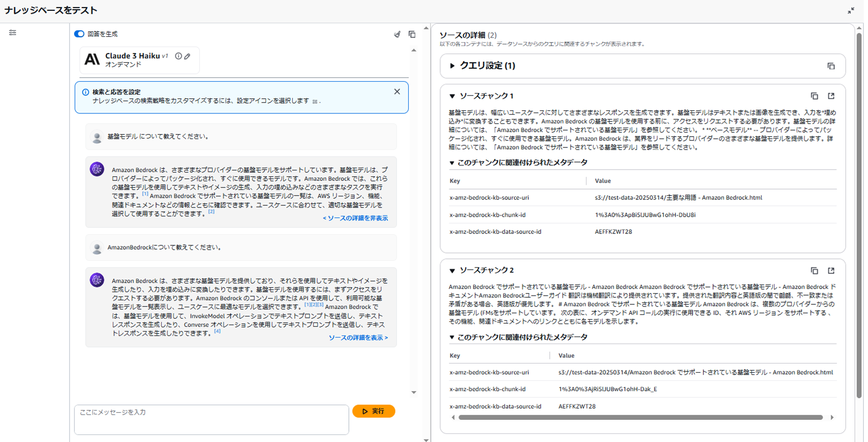Click citation [4] in second answer
The height and width of the screenshot is (442, 868).
217,331
